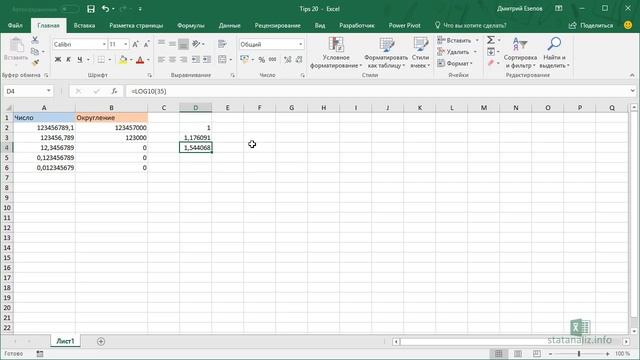
Task: Open the Файл tab
Action: pyautogui.click(x=15, y=25)
